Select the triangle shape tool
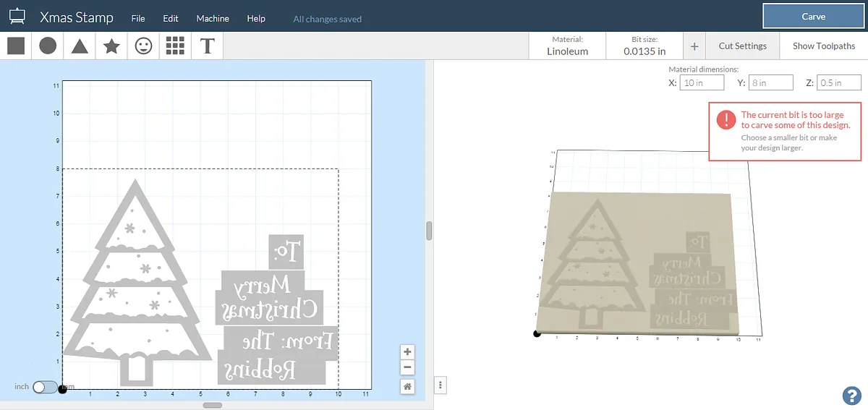 pos(80,46)
